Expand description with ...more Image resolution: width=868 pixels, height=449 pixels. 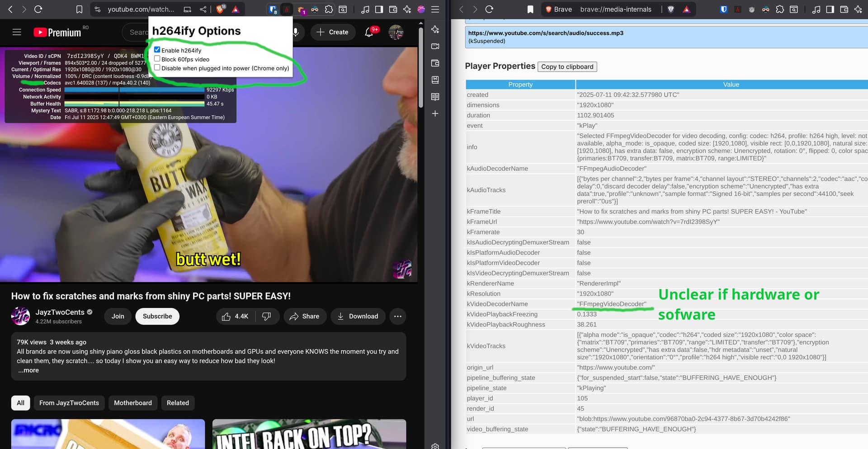[28, 370]
